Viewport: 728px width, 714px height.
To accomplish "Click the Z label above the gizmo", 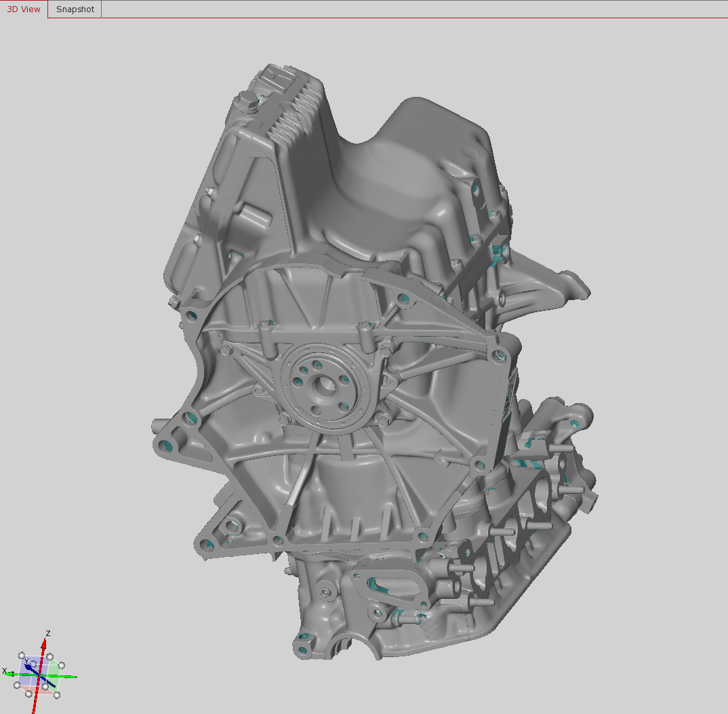I will tap(47, 633).
